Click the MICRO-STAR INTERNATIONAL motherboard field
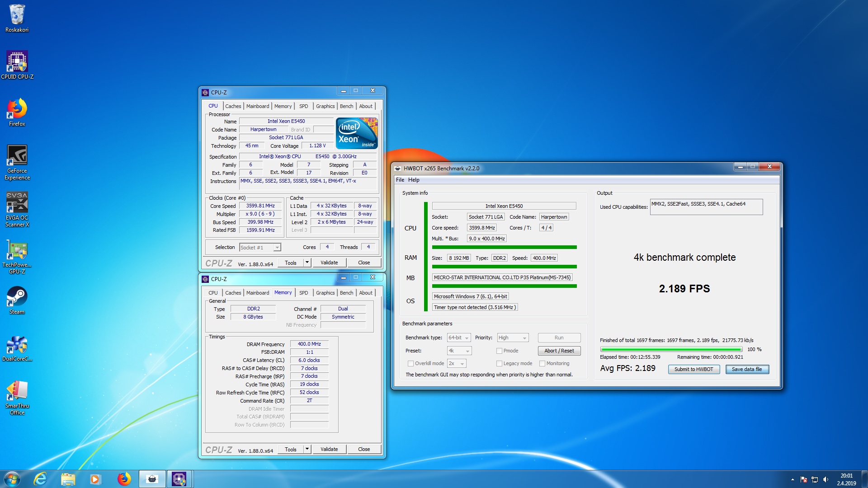Image resolution: width=868 pixels, height=488 pixels. [x=502, y=277]
